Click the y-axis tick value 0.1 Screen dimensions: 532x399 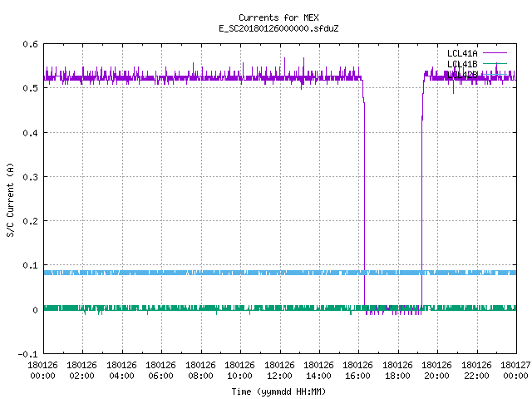30,265
